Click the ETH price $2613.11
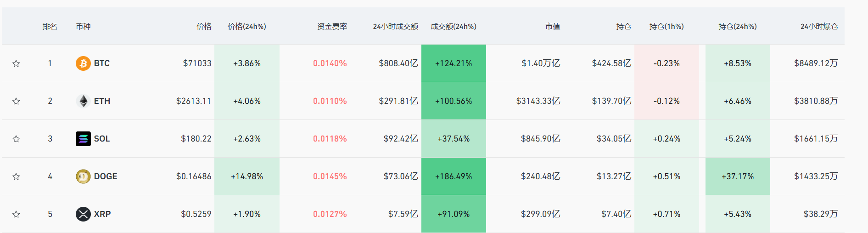Screen dimensions: 868x233 click(194, 101)
